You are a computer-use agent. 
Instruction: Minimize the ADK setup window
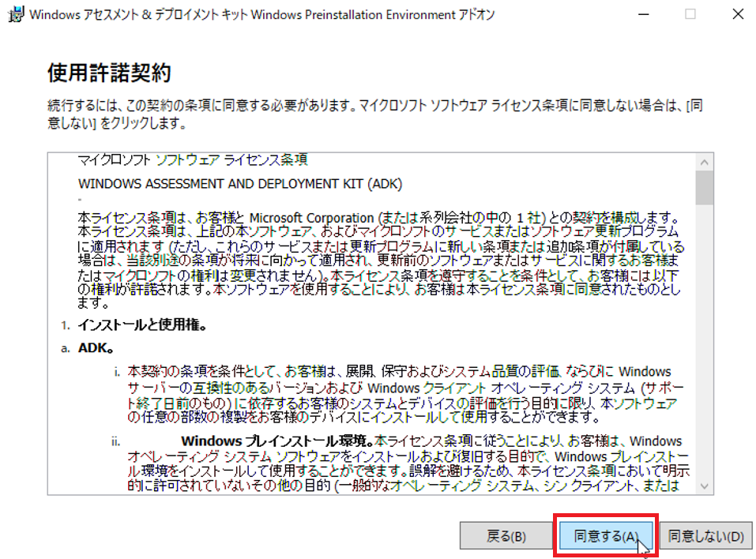(x=643, y=14)
